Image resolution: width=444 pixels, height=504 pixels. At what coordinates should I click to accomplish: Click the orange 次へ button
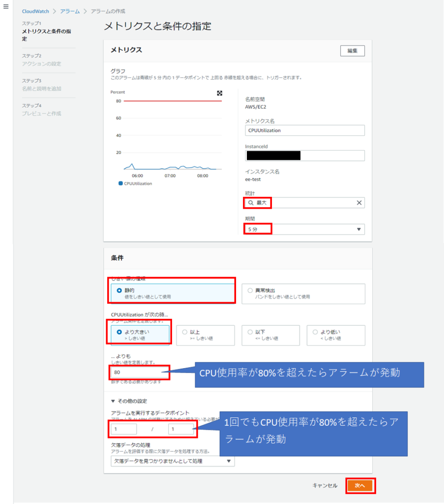(360, 486)
